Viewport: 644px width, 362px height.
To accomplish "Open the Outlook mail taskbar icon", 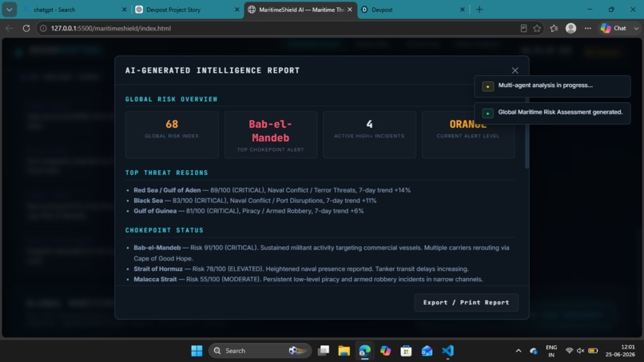I will tap(427, 351).
